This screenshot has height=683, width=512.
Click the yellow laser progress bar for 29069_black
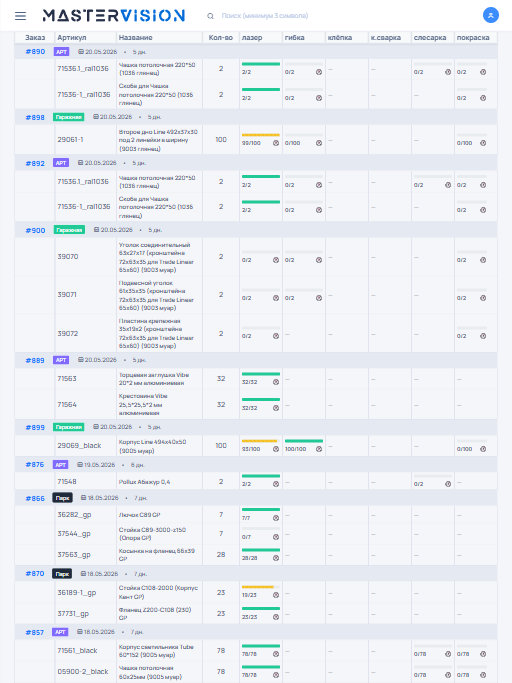260,441
